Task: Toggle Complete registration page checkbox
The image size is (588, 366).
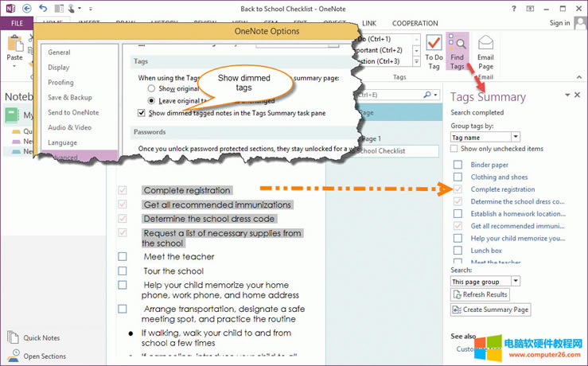Action: click(x=123, y=190)
